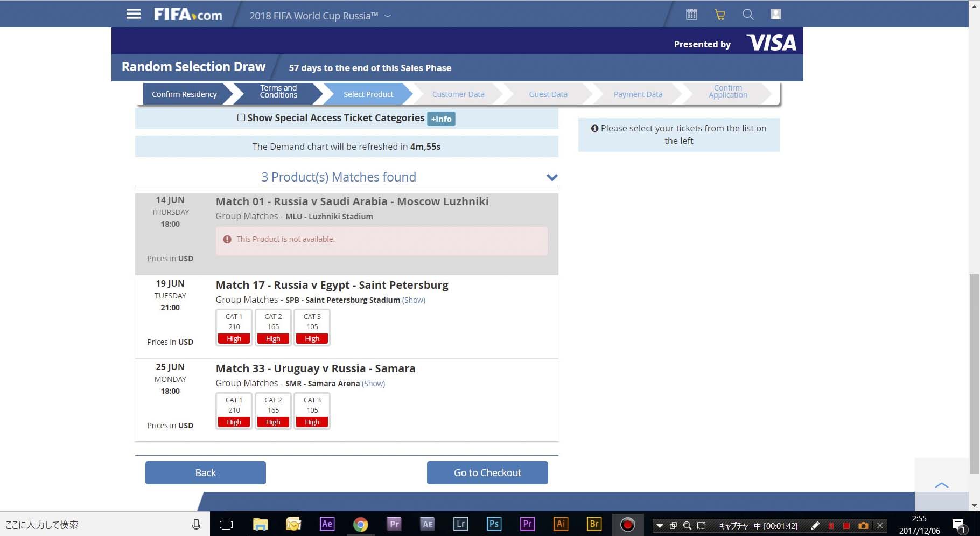Select CAT 3 ticket for Uruguay v Russia
The height and width of the screenshot is (536, 980).
click(x=312, y=410)
